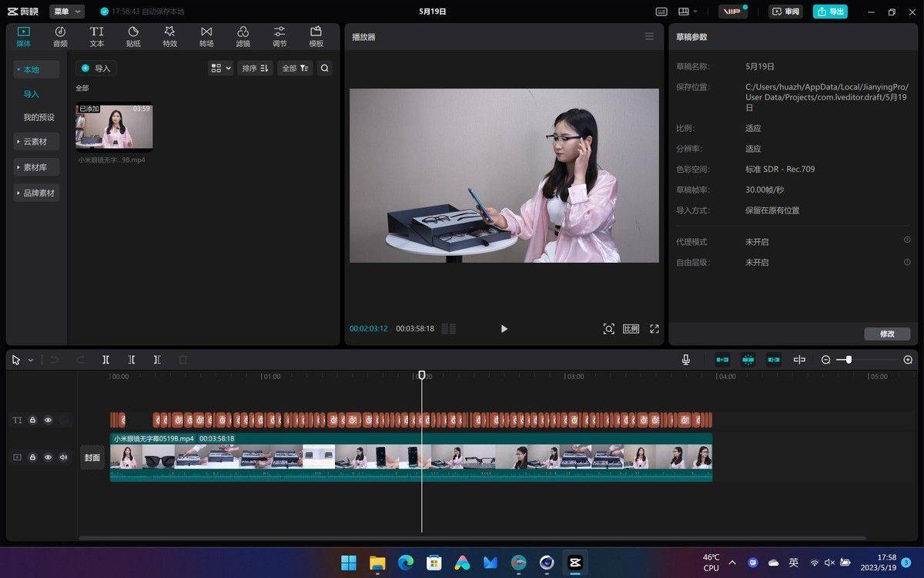Open the 特效 (effects) panel
924x578 pixels.
pyautogui.click(x=169, y=36)
